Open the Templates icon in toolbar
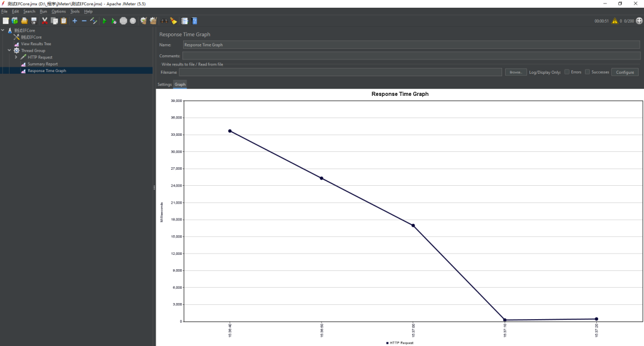 (15, 21)
